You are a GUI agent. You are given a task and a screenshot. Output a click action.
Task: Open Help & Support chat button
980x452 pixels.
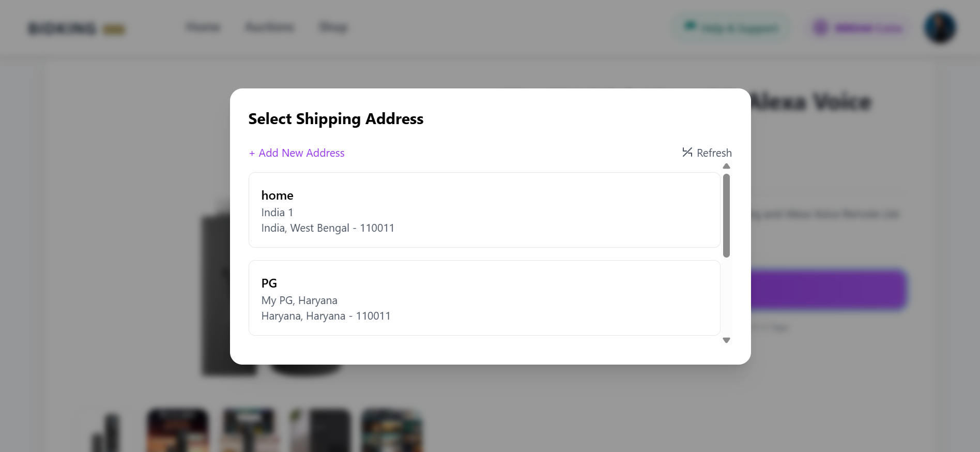pos(730,28)
